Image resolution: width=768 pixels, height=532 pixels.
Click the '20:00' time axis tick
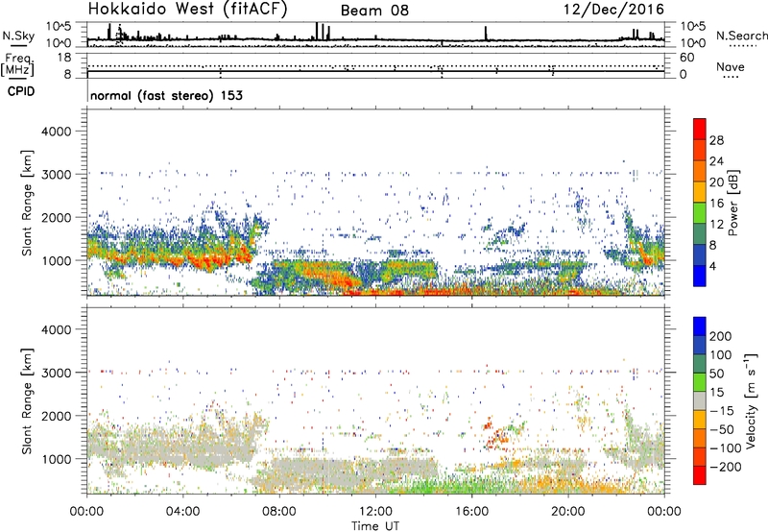point(568,512)
